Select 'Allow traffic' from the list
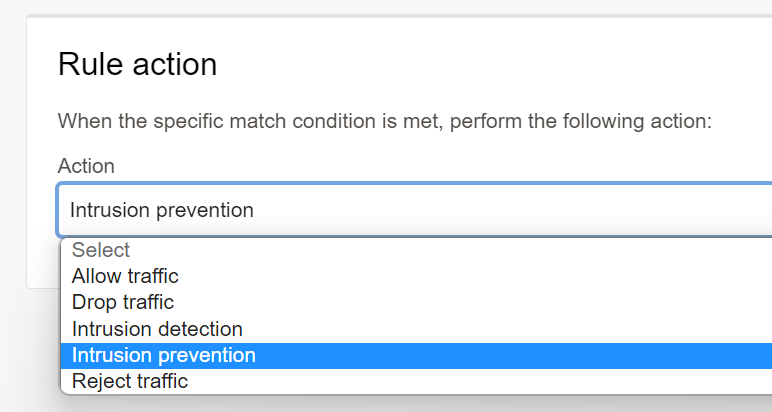 click(125, 276)
